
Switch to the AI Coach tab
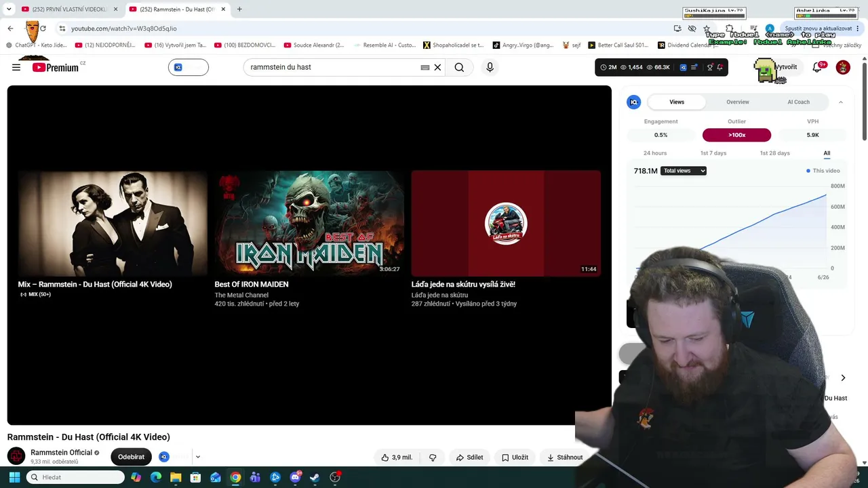click(x=798, y=102)
